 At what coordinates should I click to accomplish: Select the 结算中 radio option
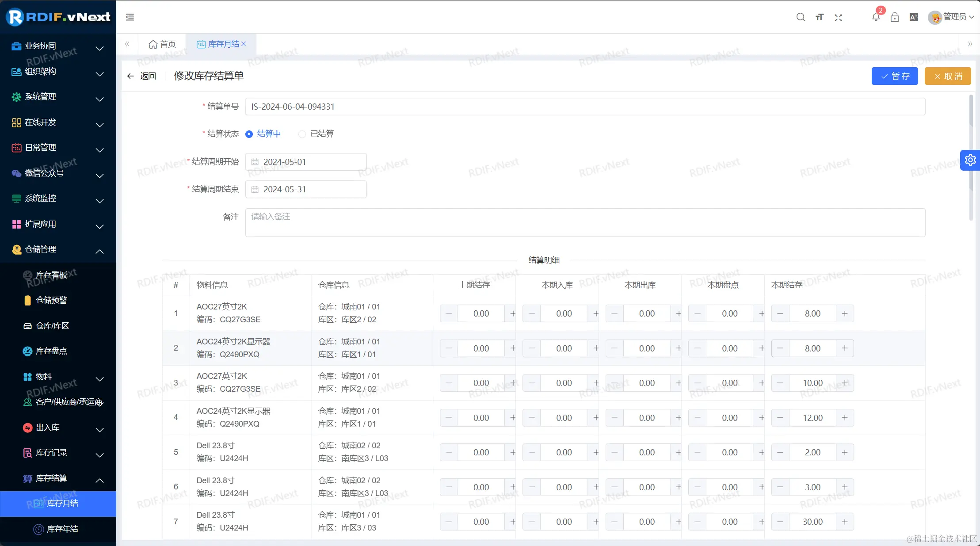pyautogui.click(x=249, y=134)
